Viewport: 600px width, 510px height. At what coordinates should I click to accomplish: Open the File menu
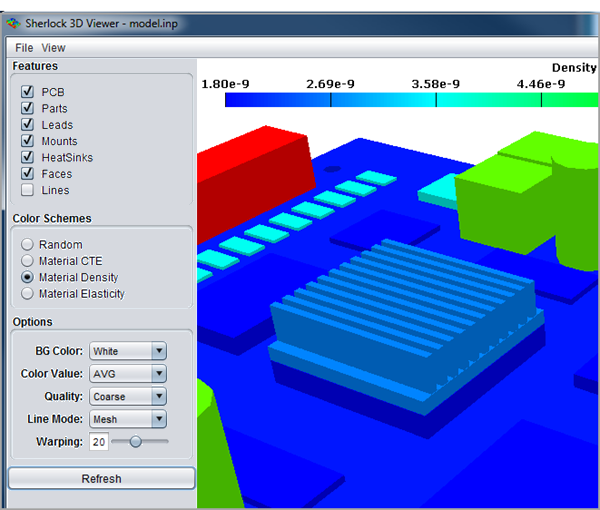click(24, 48)
